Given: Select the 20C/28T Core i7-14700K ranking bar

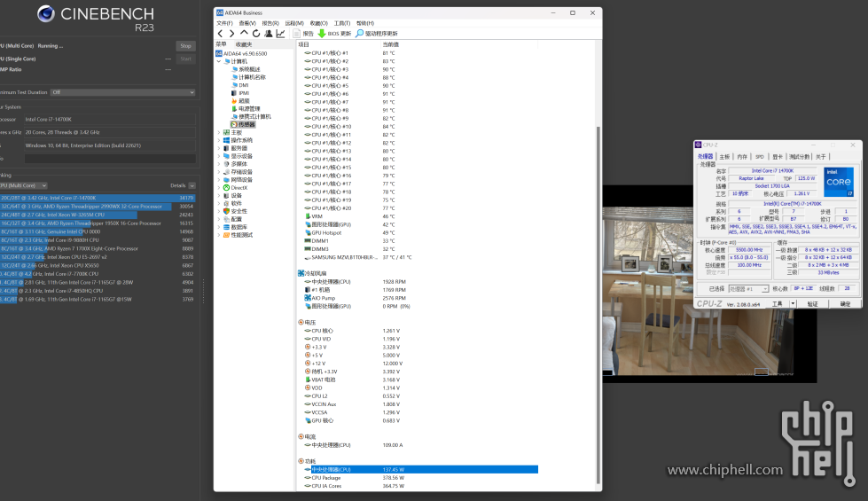Looking at the screenshot, I should (98, 198).
